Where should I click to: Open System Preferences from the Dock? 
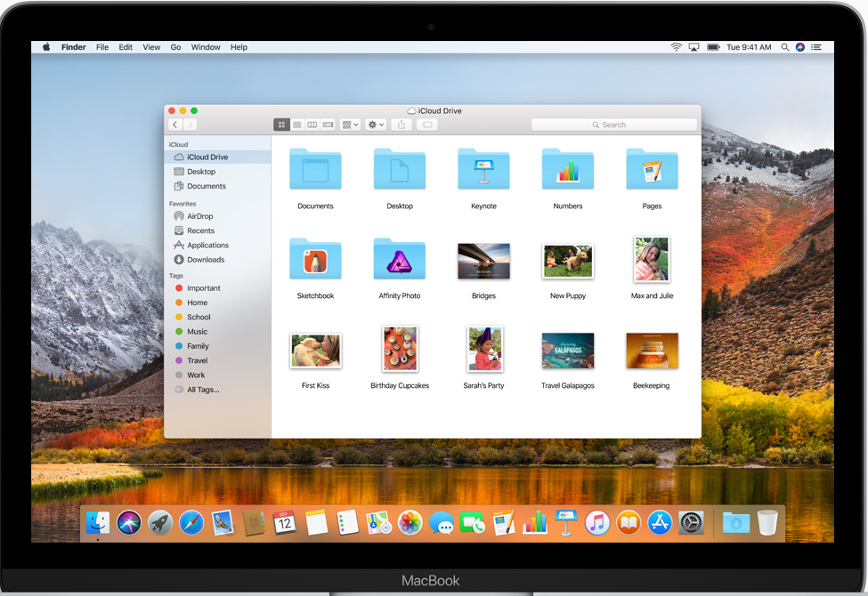click(x=691, y=523)
